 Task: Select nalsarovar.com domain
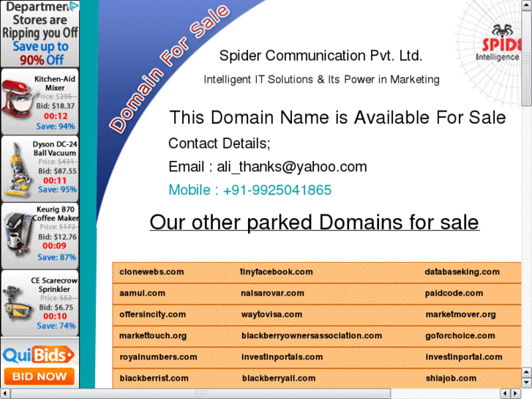(272, 293)
